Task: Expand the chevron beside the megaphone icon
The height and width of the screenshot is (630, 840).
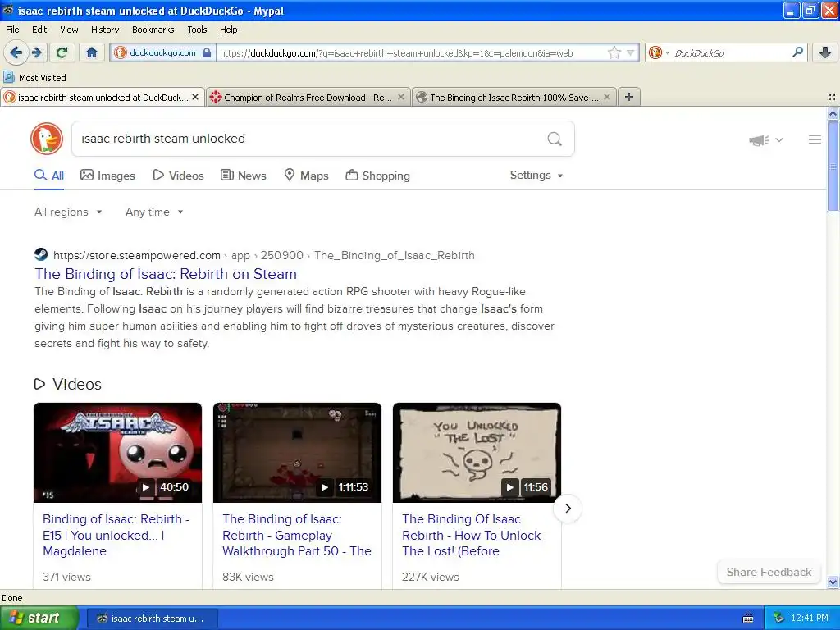Action: click(x=779, y=139)
